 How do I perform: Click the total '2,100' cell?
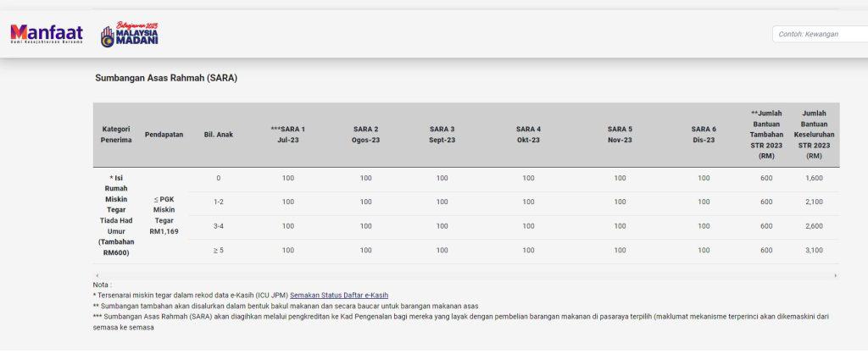pos(814,202)
